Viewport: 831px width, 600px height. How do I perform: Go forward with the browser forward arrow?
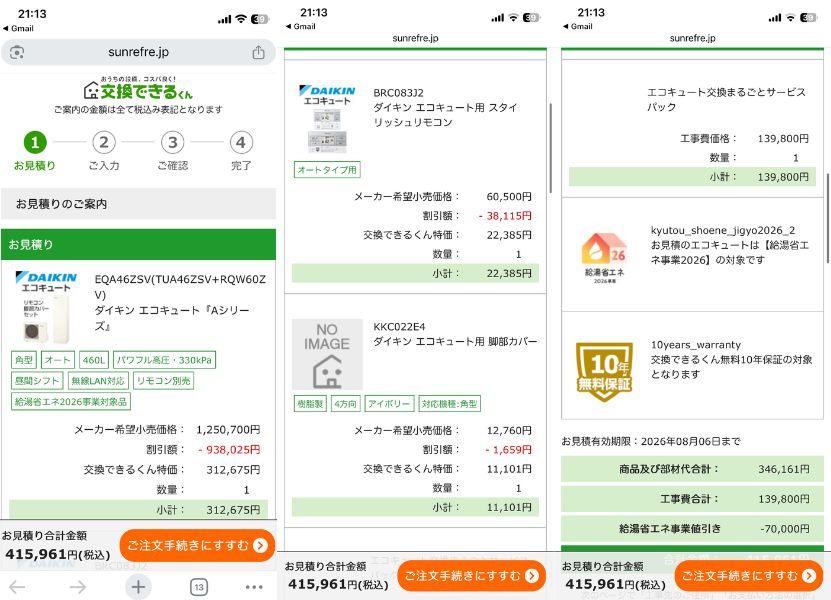77,587
